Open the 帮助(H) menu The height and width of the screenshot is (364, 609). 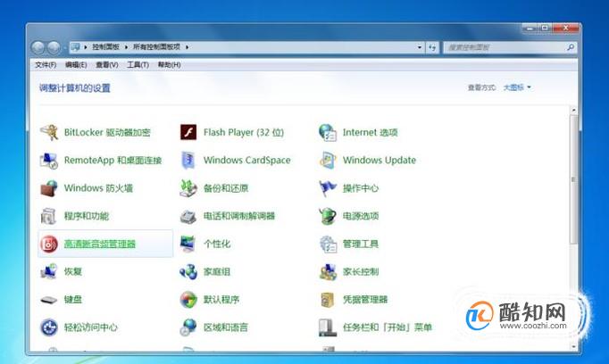coord(169,65)
